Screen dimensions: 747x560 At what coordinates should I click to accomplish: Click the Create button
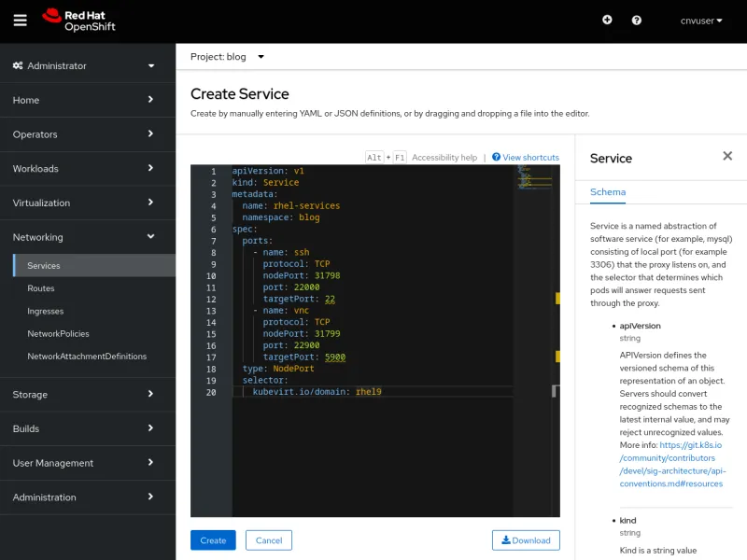click(x=213, y=540)
